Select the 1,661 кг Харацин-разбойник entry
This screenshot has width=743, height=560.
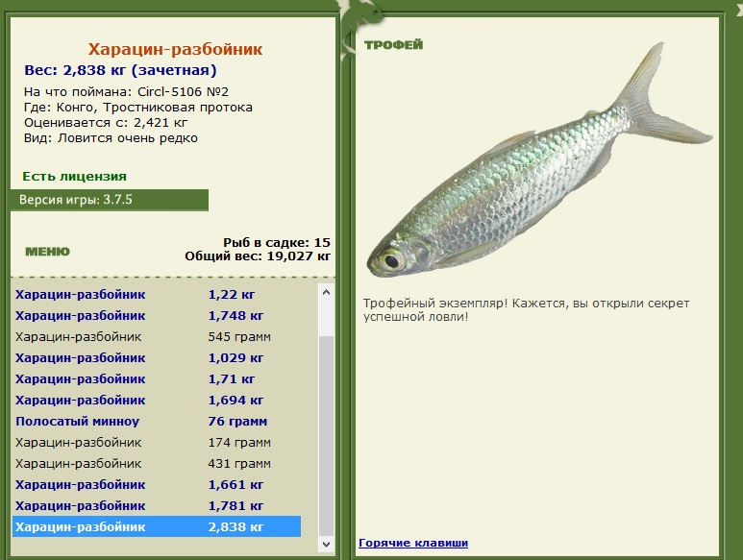157,485
